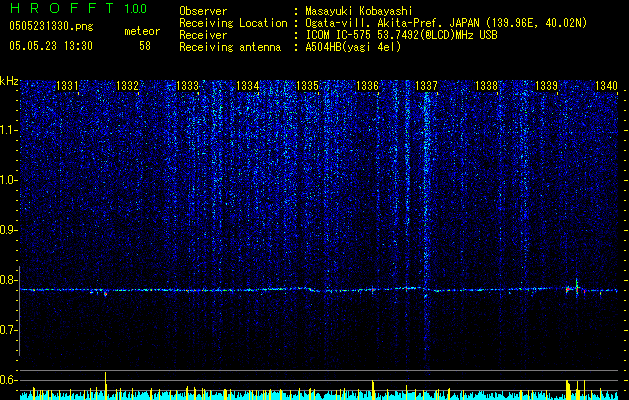629x400 pixels.
Task: Click the 1.0 frequency axis label
Action: (x=9, y=180)
